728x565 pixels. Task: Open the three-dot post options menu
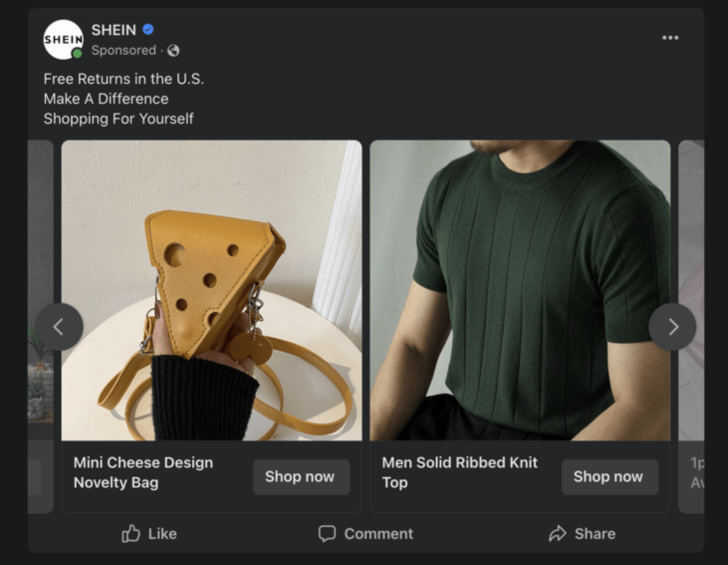670,38
